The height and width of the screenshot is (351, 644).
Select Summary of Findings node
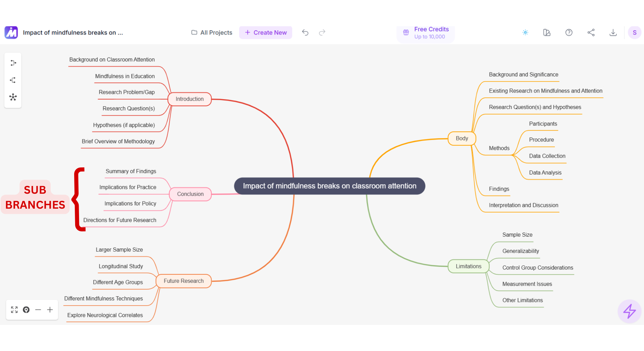[131, 171]
